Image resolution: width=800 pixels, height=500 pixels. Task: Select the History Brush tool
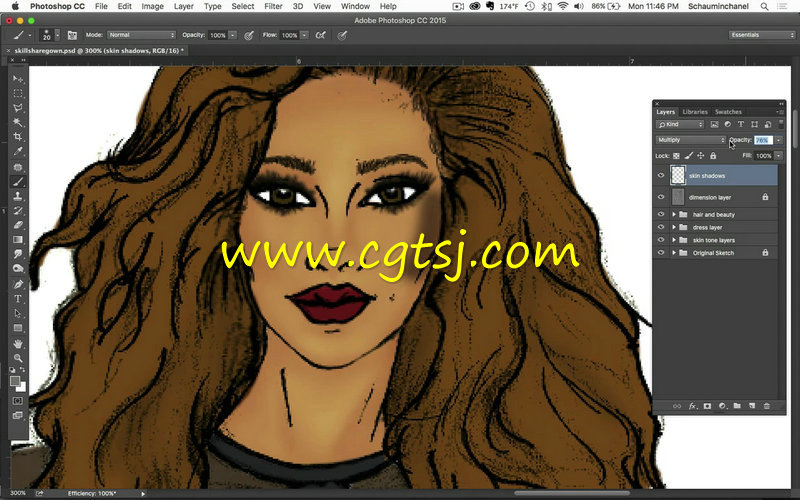pos(18,210)
